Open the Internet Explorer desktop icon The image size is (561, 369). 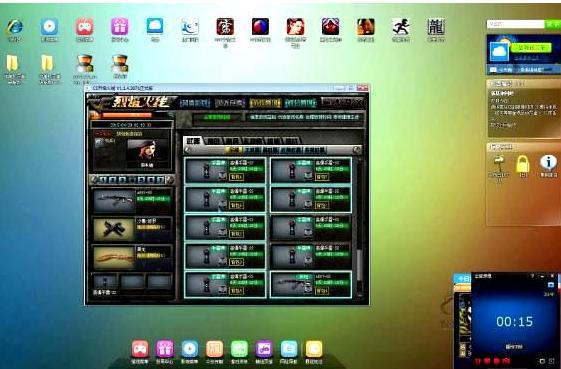pyautogui.click(x=14, y=28)
